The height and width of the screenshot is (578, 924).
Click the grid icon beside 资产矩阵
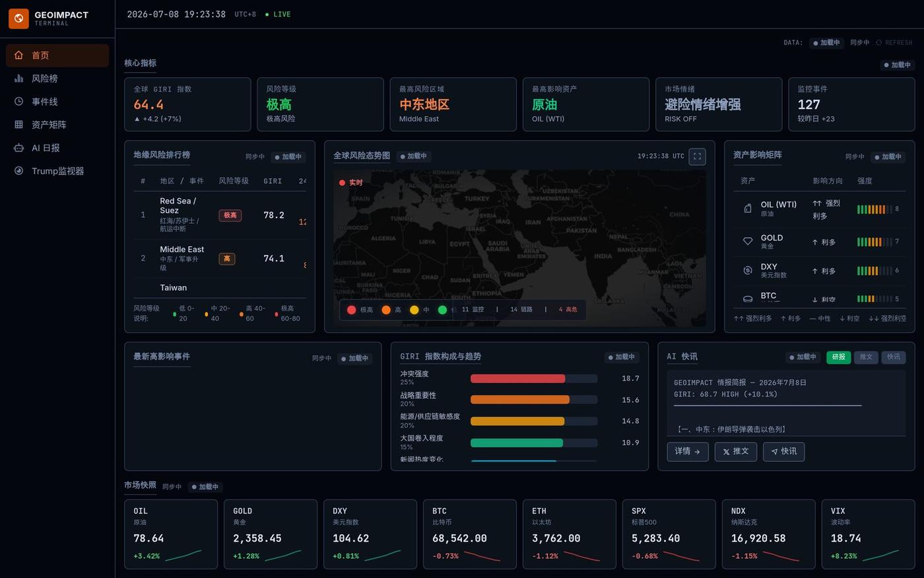(x=18, y=125)
